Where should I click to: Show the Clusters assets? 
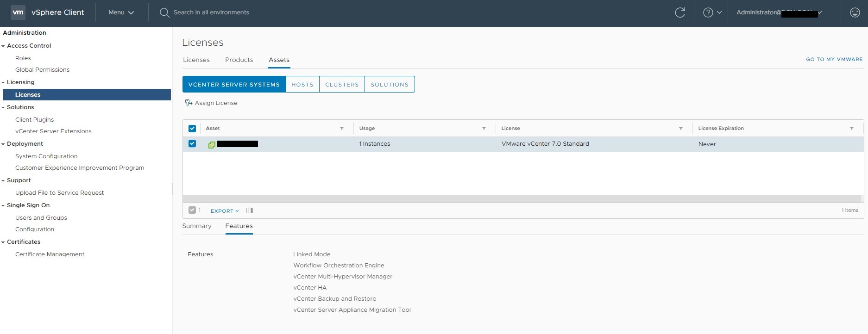tap(342, 84)
